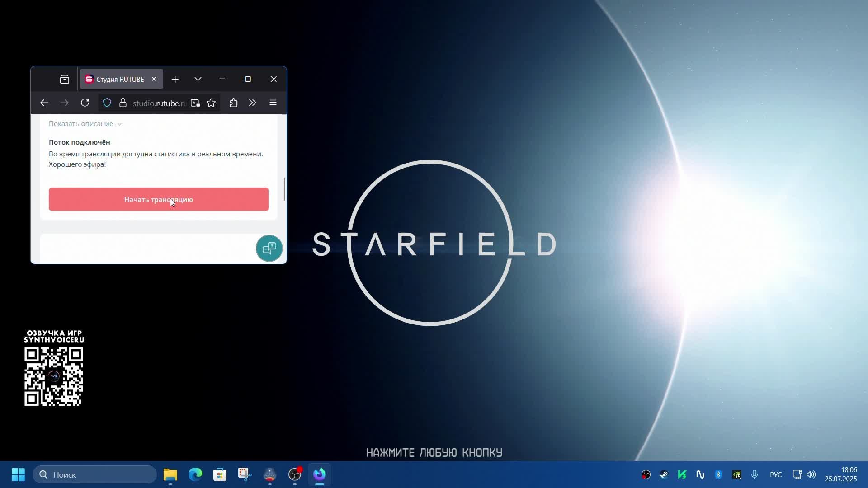Open the Windows Start menu
This screenshot has width=868, height=488.
pos(18,474)
